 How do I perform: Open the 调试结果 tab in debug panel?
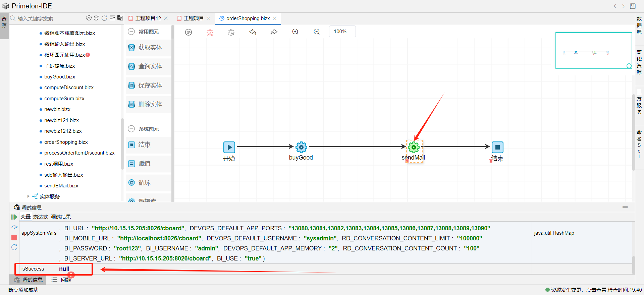(x=61, y=217)
